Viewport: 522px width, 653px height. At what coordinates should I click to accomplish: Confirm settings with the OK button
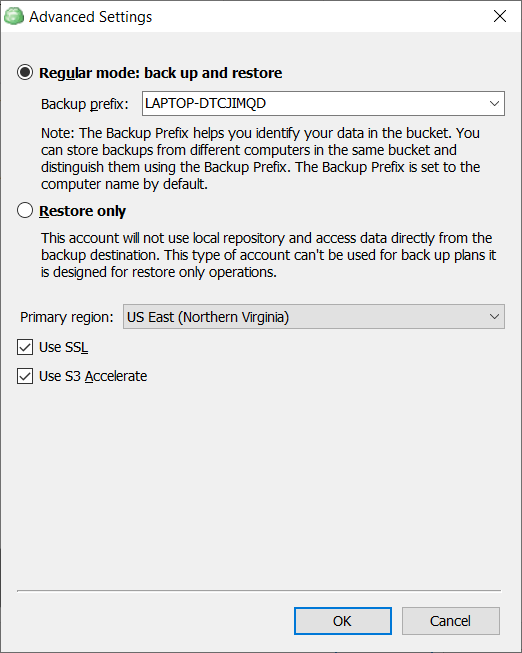click(x=342, y=621)
